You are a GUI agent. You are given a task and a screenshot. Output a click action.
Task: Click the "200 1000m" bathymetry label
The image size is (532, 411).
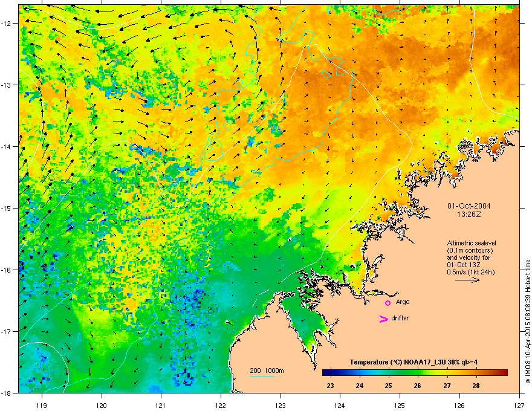pyautogui.click(x=267, y=371)
